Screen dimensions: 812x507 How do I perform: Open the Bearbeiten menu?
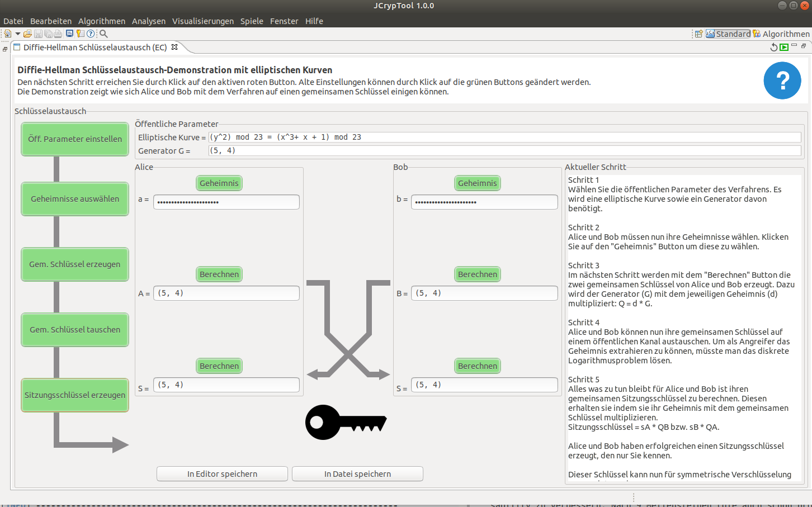tap(51, 21)
